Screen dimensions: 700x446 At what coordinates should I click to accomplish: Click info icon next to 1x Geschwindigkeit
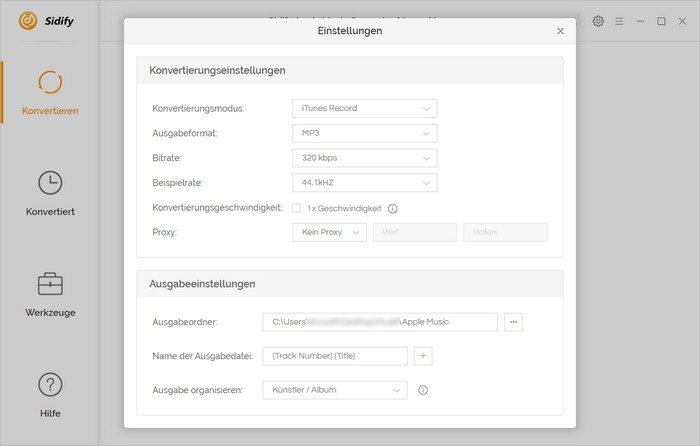393,209
